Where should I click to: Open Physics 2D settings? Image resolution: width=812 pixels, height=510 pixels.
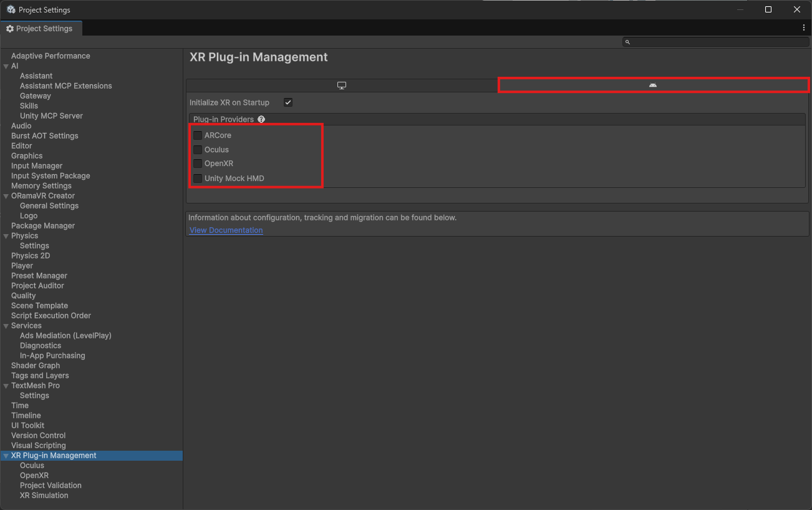(31, 256)
